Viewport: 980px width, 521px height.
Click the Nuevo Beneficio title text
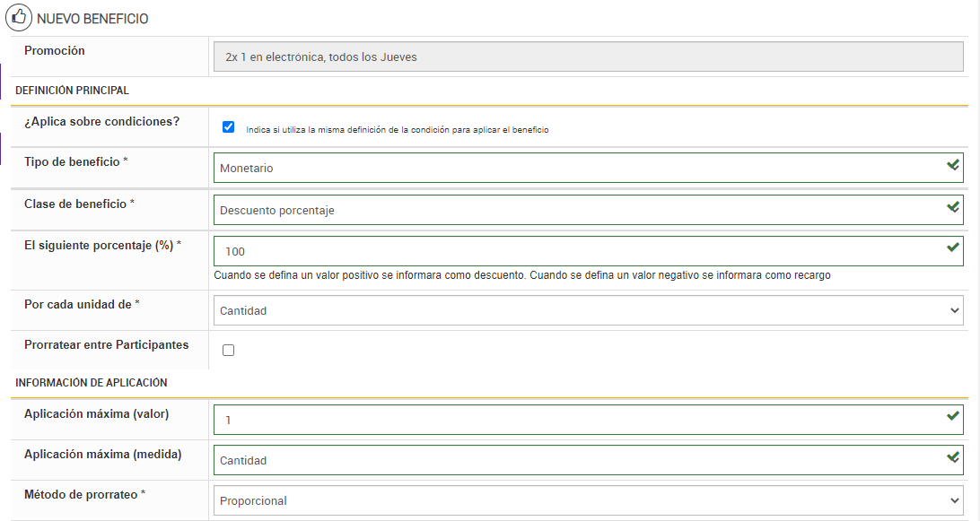pos(92,19)
